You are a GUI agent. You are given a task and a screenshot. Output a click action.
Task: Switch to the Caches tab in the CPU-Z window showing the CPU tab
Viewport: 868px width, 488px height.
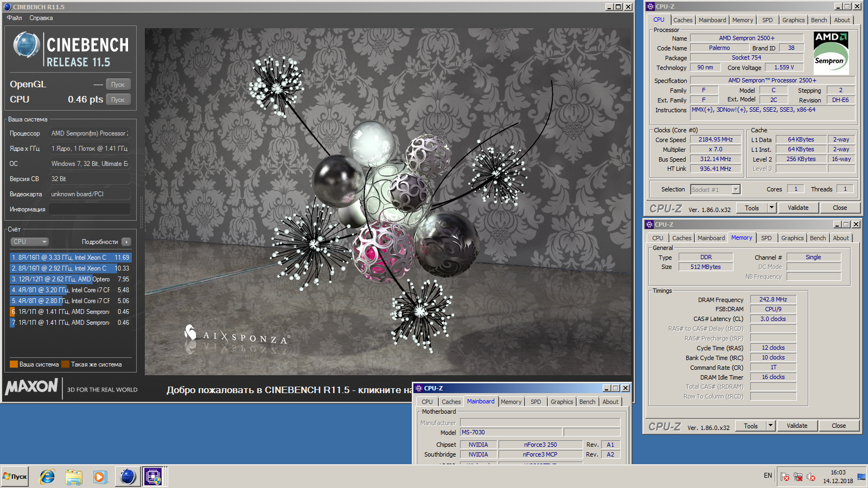(x=682, y=20)
